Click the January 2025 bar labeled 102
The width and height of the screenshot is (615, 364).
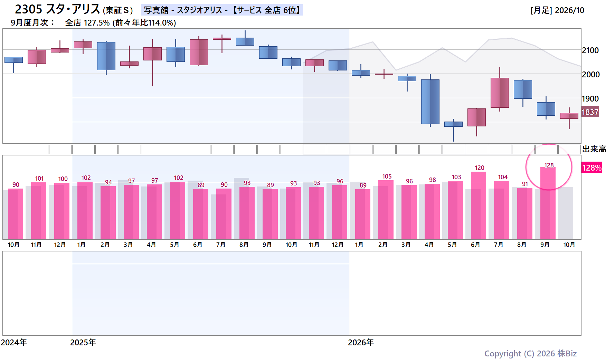(x=85, y=210)
